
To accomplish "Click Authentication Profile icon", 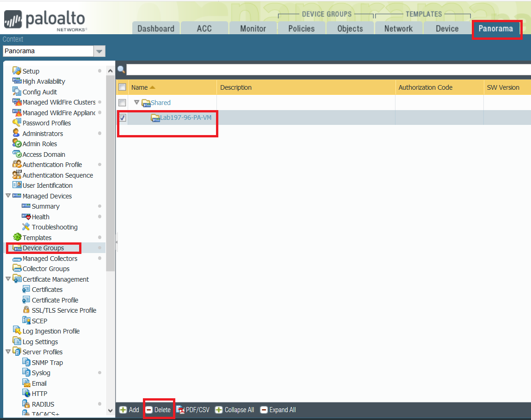I will pos(17,164).
